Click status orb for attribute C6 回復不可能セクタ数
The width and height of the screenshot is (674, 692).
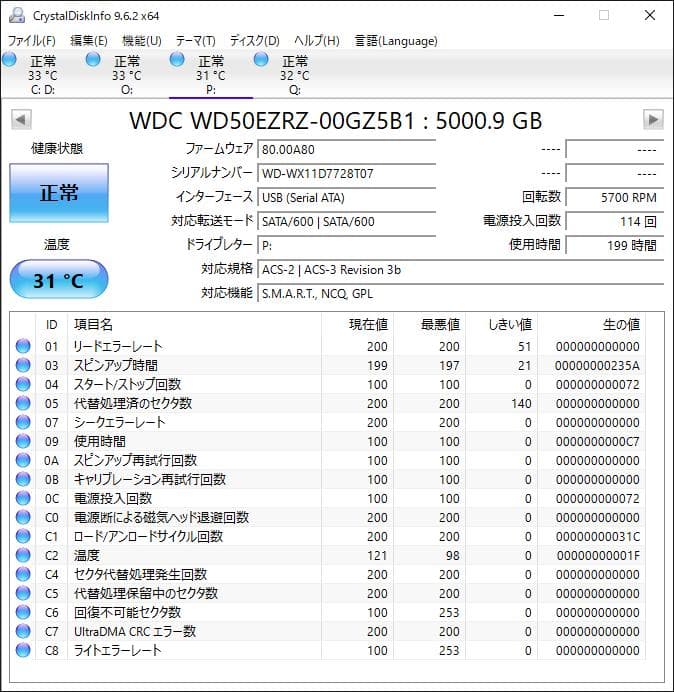coord(23,612)
